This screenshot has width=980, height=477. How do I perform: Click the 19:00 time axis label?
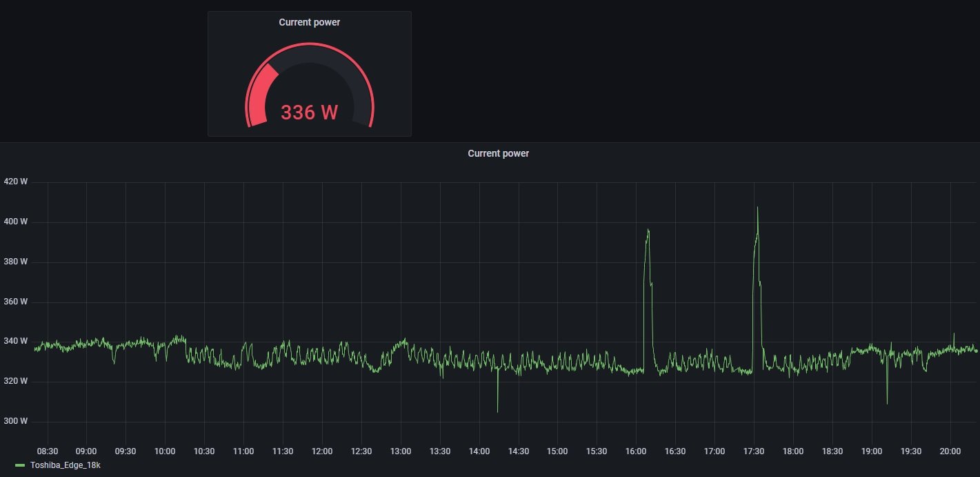872,451
